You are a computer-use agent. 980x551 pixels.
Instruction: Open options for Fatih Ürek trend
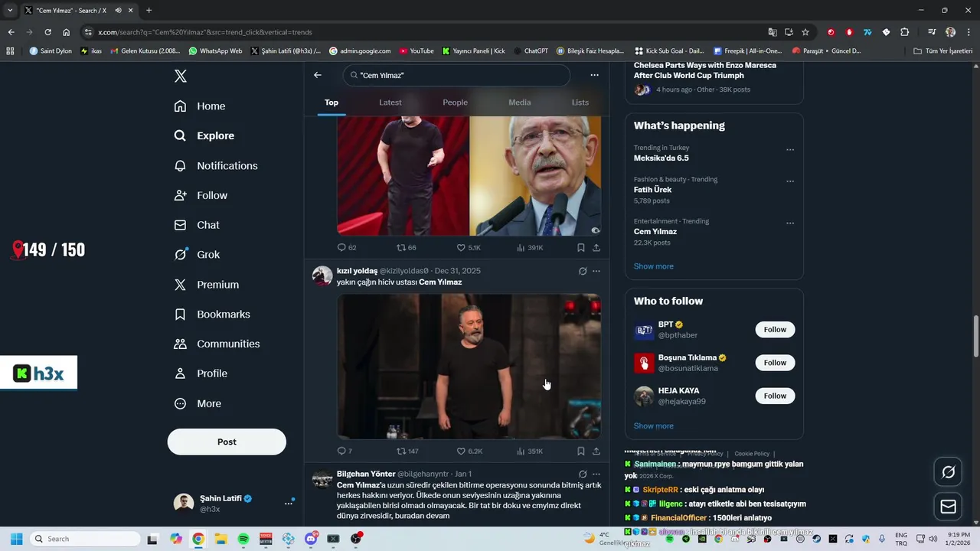(790, 181)
